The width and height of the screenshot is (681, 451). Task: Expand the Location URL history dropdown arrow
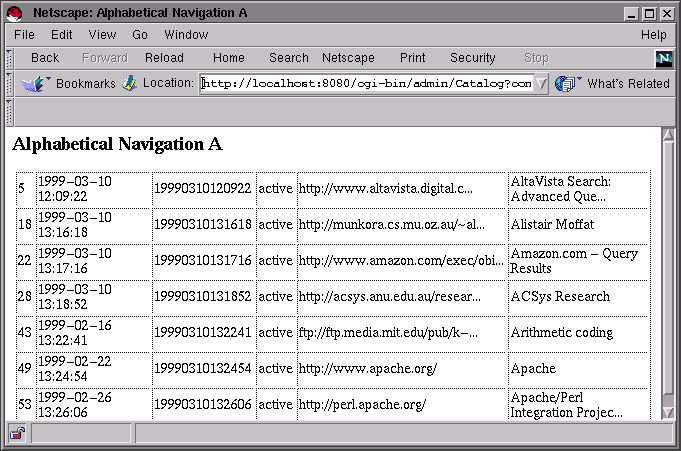click(541, 84)
